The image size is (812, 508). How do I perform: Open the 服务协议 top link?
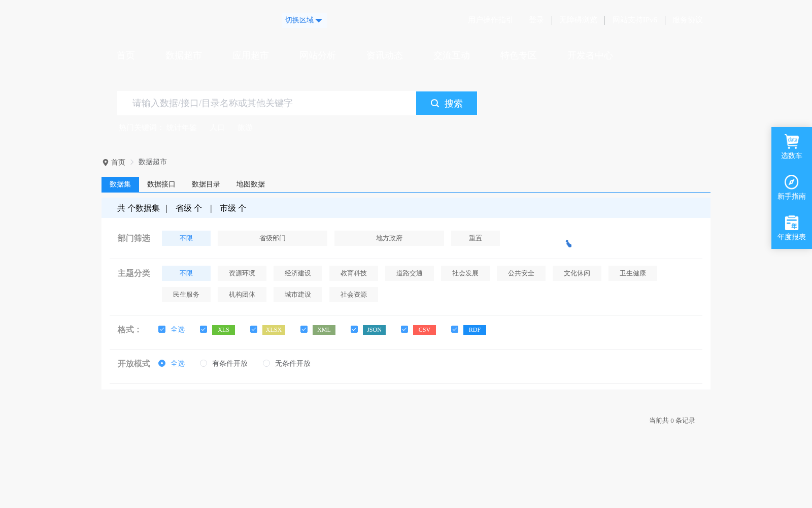pos(688,20)
